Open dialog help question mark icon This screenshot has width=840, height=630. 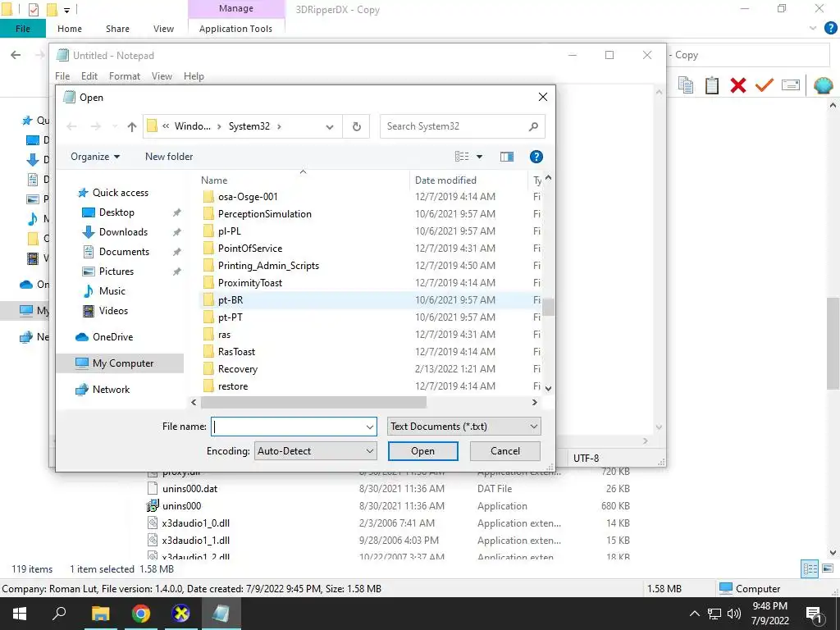[536, 157]
